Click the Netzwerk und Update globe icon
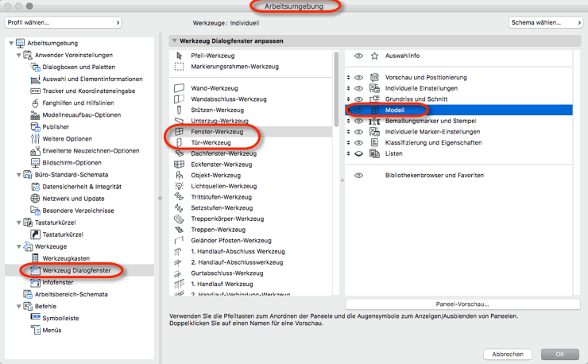 [x=35, y=199]
